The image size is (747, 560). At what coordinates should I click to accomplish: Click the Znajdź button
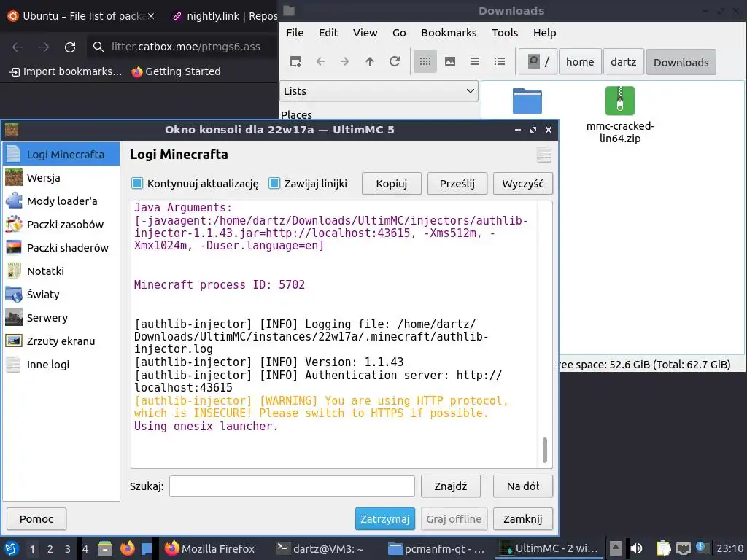click(x=451, y=486)
